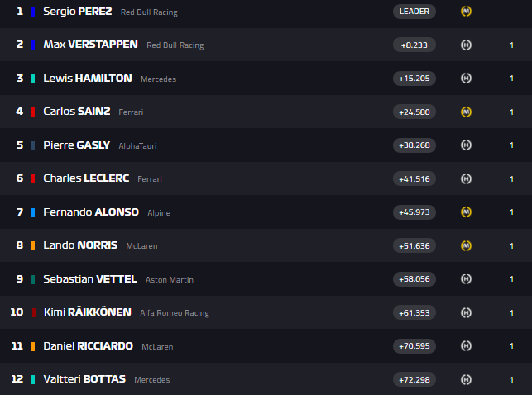The image size is (532, 395).
Task: Click Max Verstappen's hard tyre icon
Action: pyautogui.click(x=467, y=45)
